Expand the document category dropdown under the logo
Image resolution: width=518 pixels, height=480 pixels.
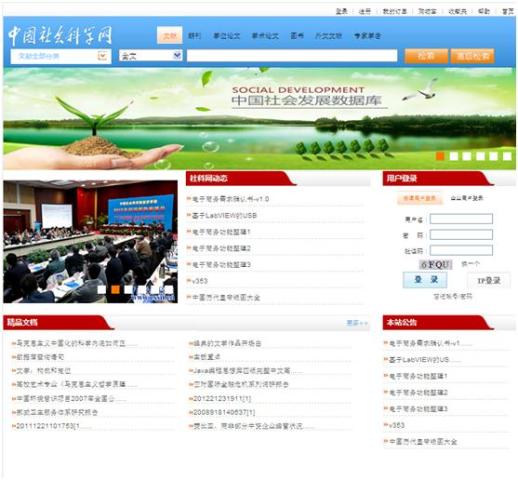click(x=61, y=56)
